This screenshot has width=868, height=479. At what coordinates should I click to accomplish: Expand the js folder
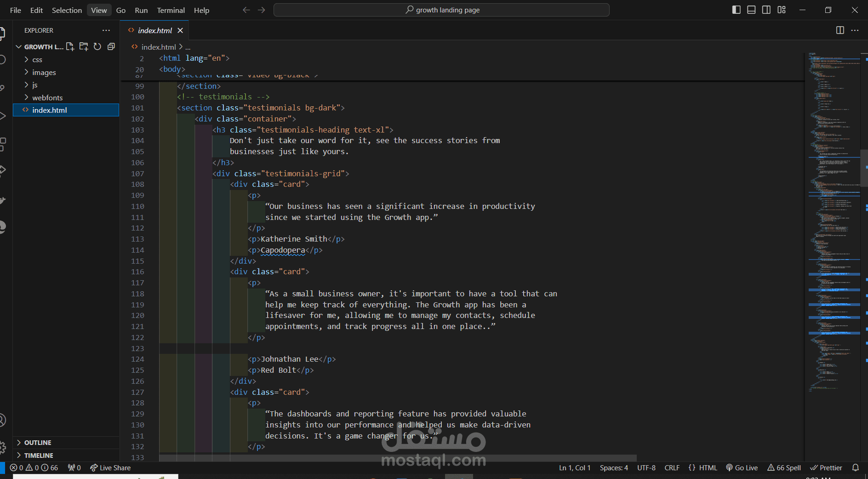click(x=66, y=85)
